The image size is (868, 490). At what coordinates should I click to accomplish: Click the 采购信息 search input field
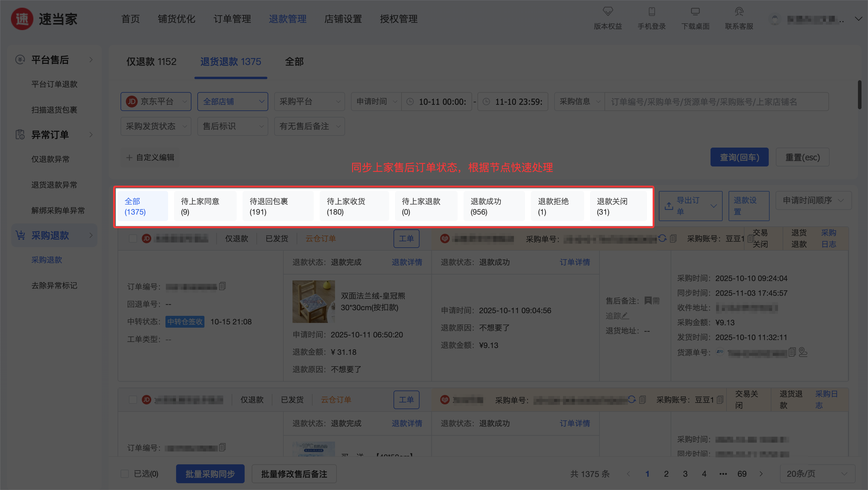coord(716,102)
